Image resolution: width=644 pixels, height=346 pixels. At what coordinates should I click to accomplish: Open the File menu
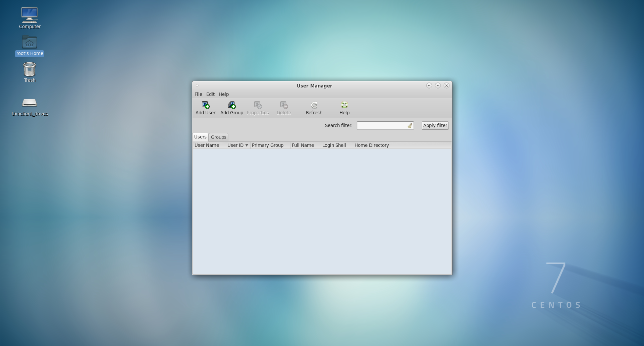click(198, 94)
